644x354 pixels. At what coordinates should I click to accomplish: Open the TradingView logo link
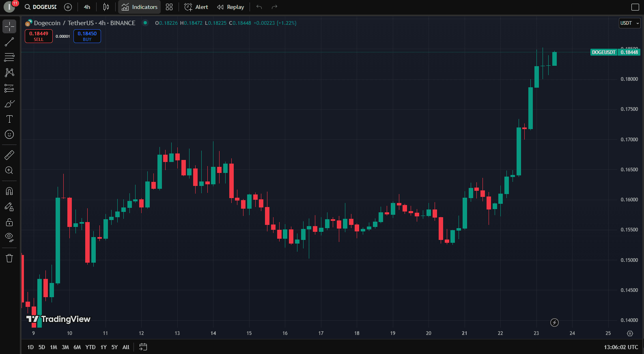tap(58, 319)
